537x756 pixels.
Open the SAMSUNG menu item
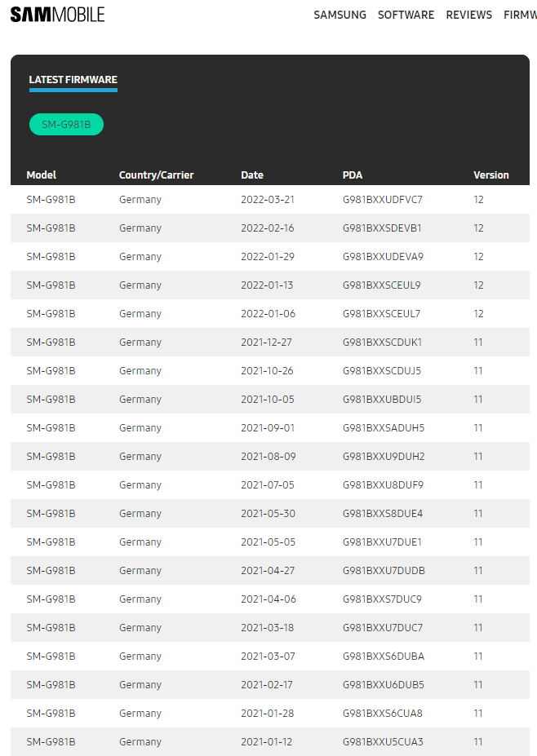340,15
